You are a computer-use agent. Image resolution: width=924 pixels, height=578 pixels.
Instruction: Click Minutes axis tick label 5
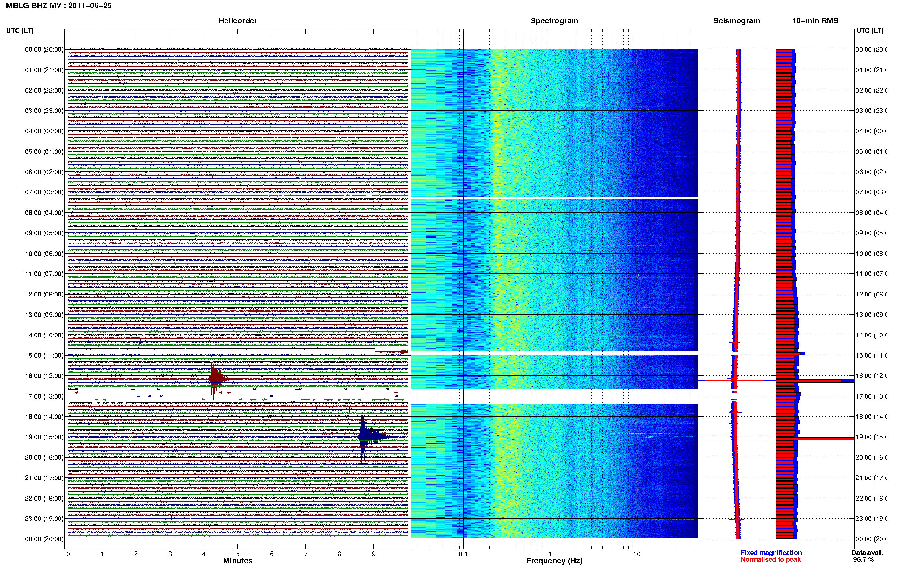pyautogui.click(x=238, y=554)
